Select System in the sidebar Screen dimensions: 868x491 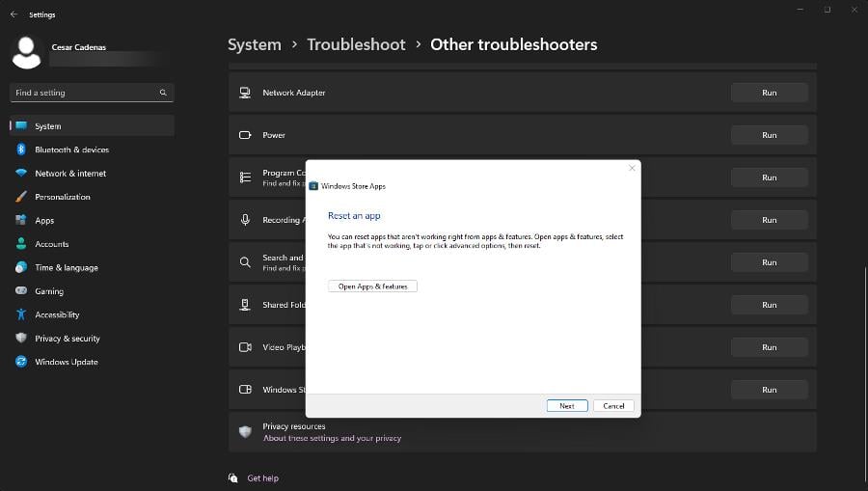tap(92, 126)
